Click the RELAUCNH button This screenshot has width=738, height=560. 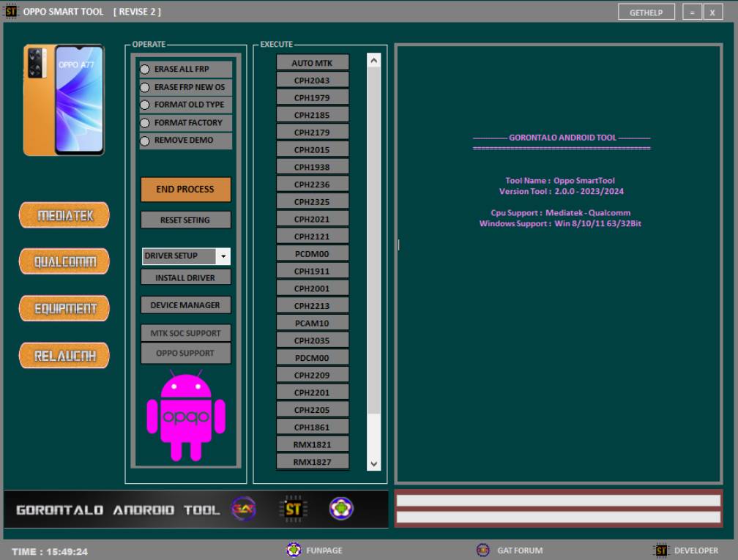point(64,356)
